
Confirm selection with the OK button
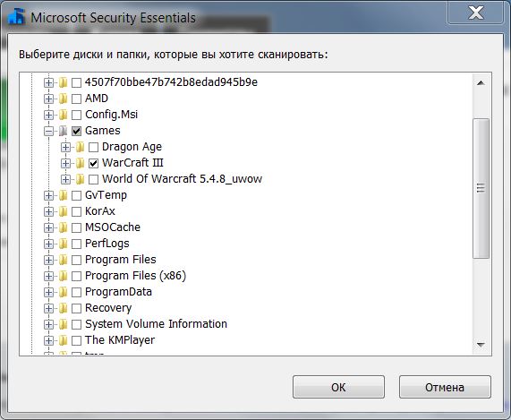(338, 387)
